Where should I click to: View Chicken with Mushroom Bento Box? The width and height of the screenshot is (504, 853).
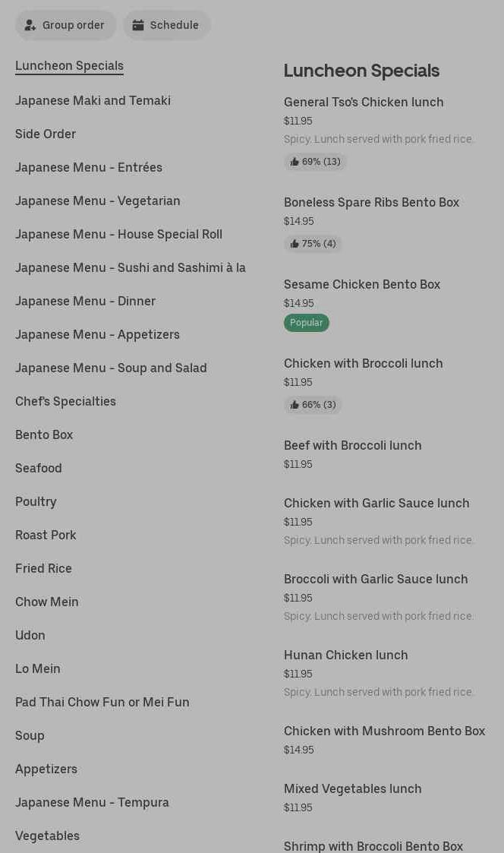tap(384, 731)
